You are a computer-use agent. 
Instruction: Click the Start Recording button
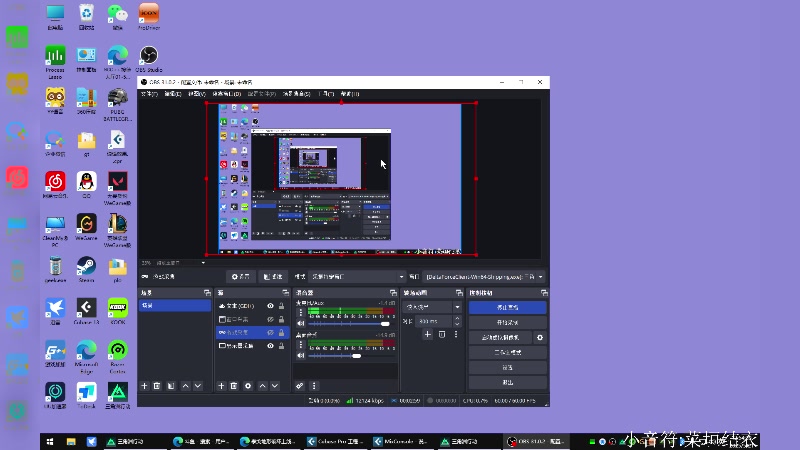click(x=508, y=322)
